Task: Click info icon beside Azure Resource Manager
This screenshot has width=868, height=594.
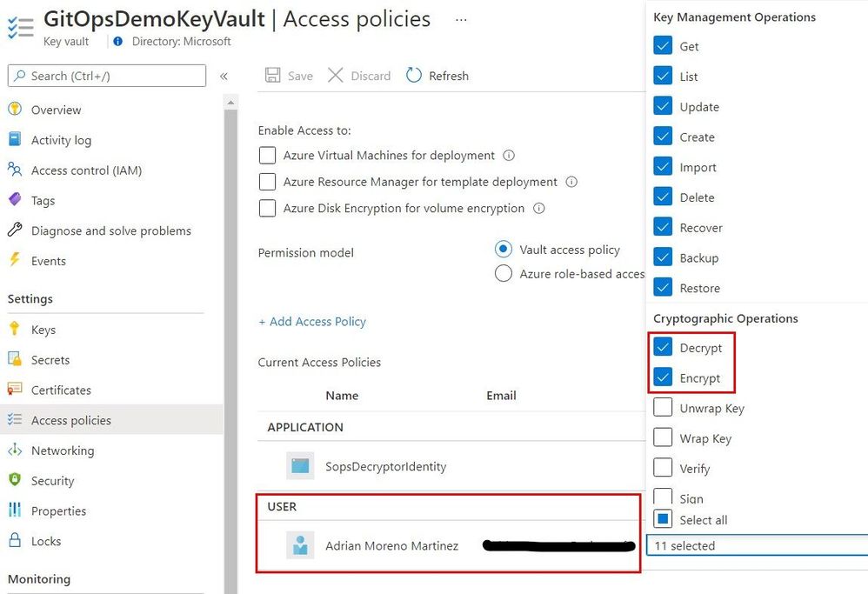Action: [571, 182]
